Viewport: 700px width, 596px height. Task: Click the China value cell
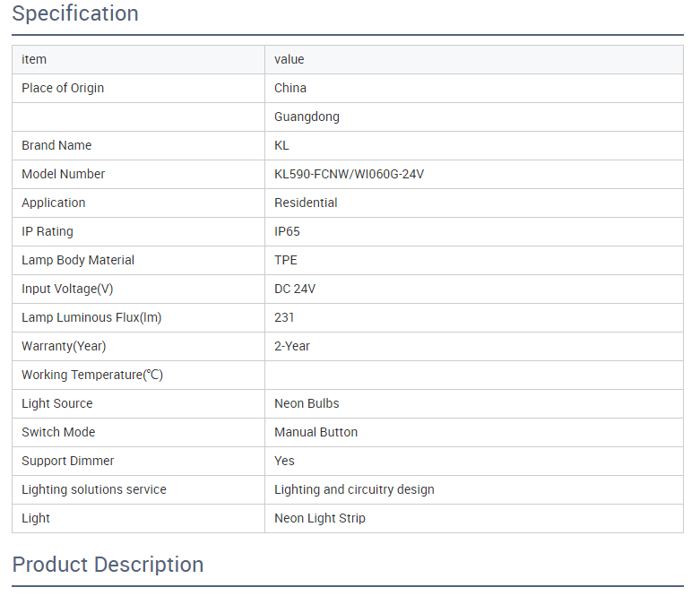290,88
